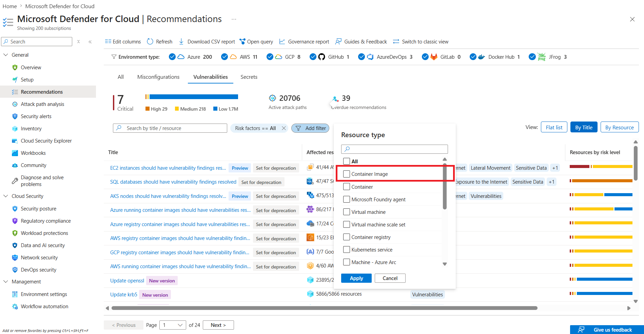Check the Microsoft Foundry agent checkbox
The height and width of the screenshot is (334, 644).
point(346,199)
